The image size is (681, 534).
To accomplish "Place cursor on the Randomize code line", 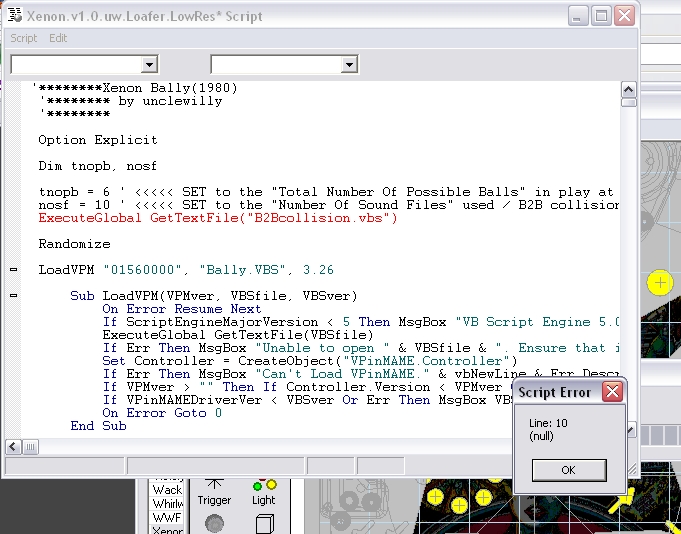I will pyautogui.click(x=74, y=244).
